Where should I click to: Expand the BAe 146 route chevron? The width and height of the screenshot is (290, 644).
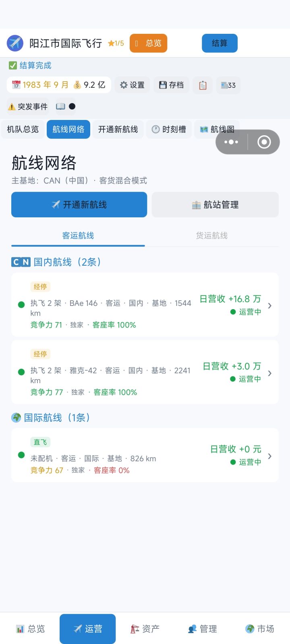[x=270, y=305]
